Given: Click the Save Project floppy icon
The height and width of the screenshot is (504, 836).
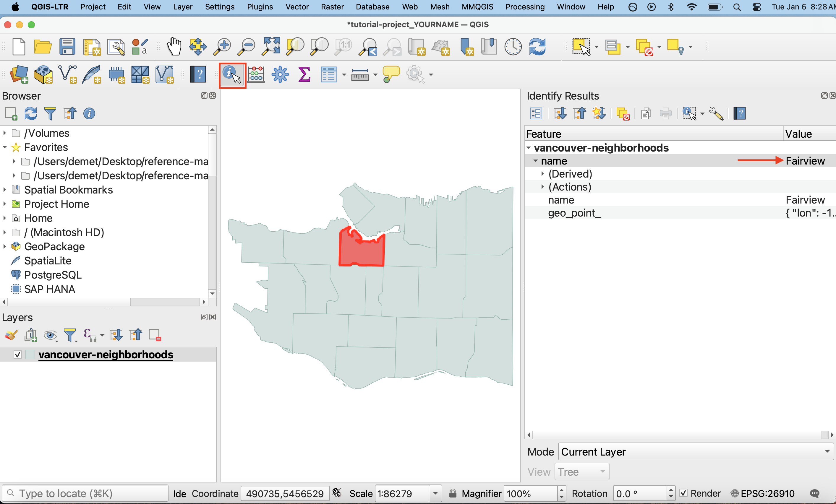Looking at the screenshot, I should click(x=67, y=46).
